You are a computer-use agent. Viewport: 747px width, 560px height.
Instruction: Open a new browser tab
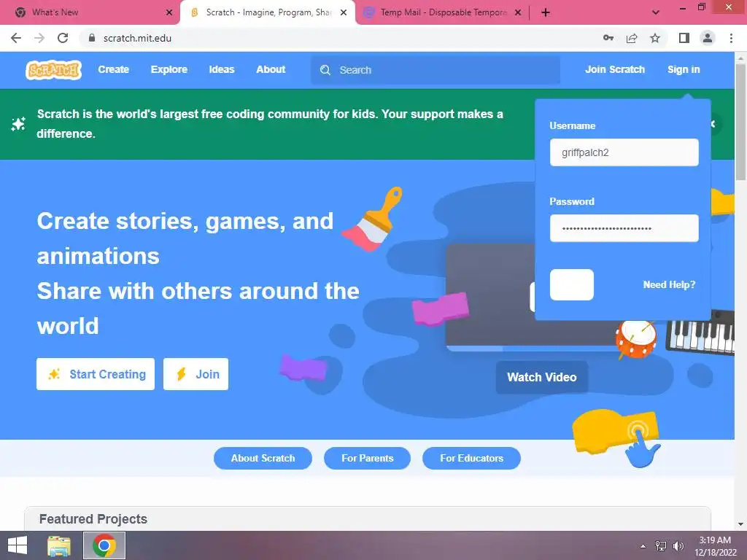click(x=546, y=12)
